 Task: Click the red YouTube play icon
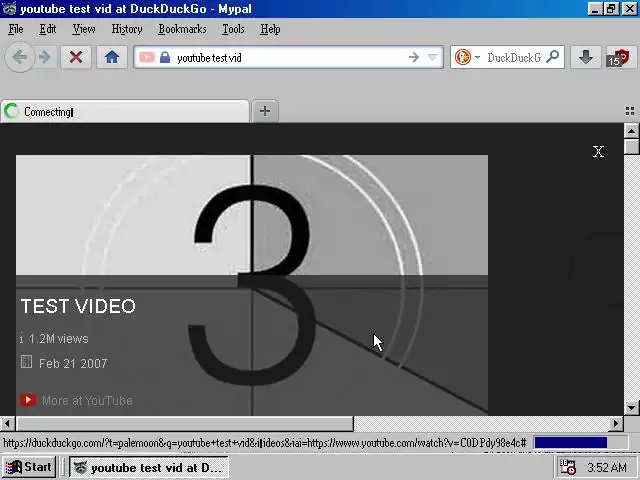28,400
